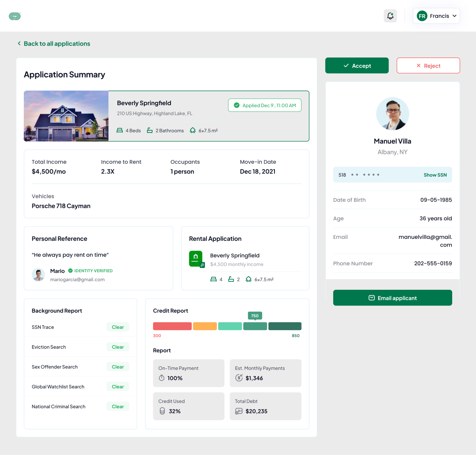Image resolution: width=476 pixels, height=455 pixels.
Task: Click the bathrooms icon on Beverly Springfield card
Action: (x=150, y=130)
